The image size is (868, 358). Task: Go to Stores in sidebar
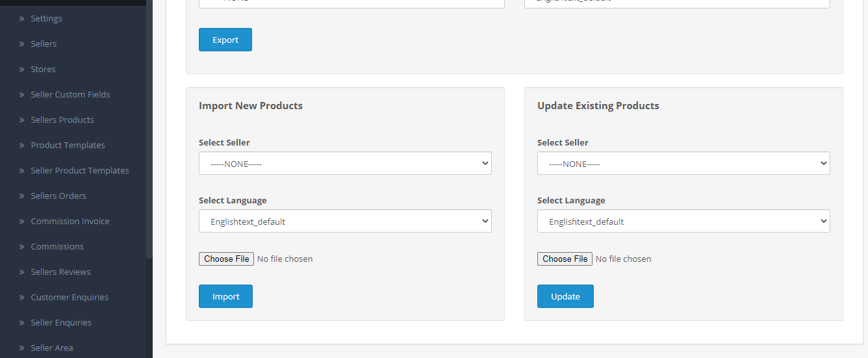pyautogui.click(x=43, y=69)
